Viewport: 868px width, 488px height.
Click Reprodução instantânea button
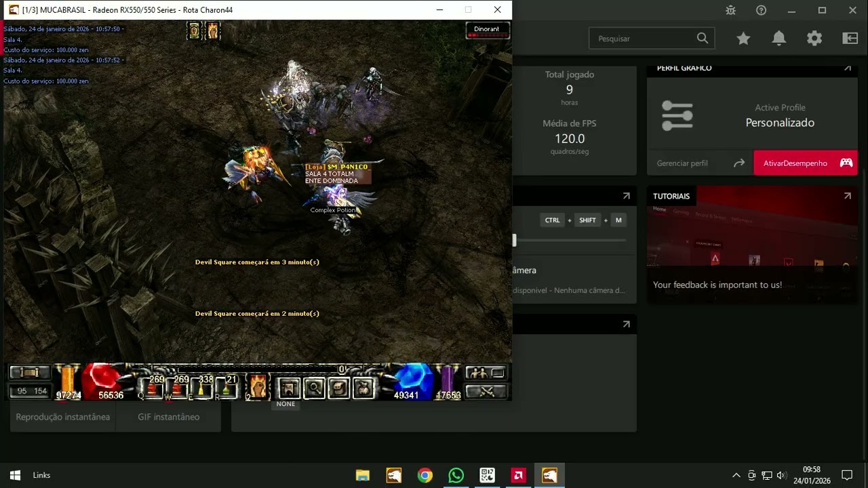click(x=63, y=417)
